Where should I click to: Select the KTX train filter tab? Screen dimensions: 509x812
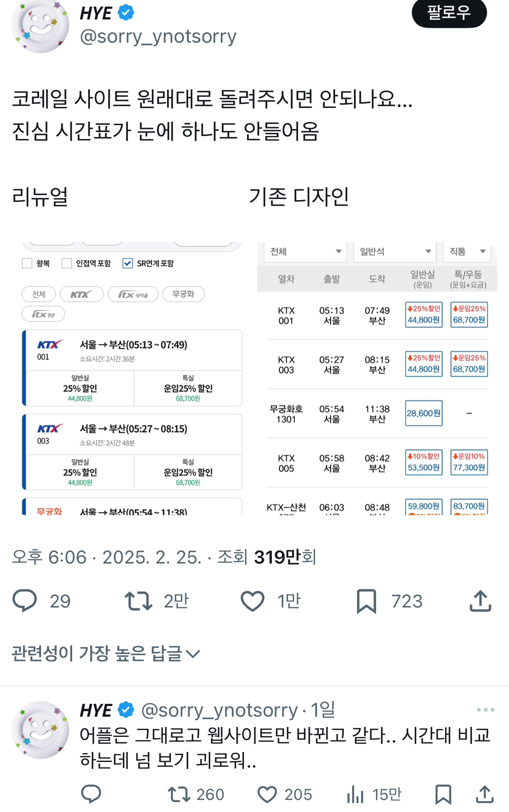coord(82,294)
